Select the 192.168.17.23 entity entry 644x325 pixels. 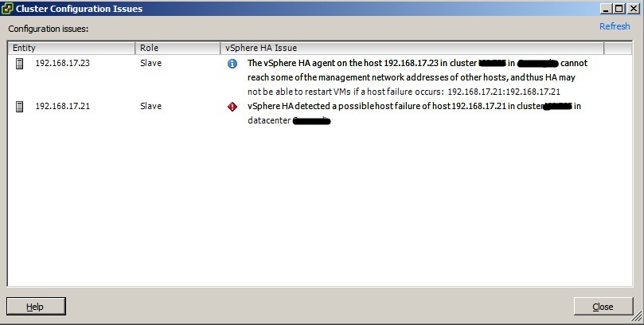pos(62,64)
